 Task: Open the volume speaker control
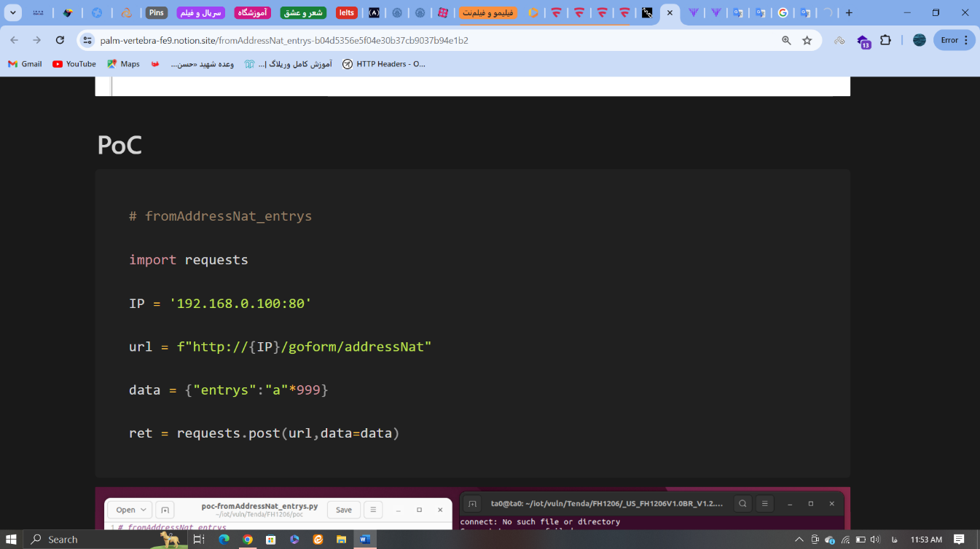[x=875, y=540]
